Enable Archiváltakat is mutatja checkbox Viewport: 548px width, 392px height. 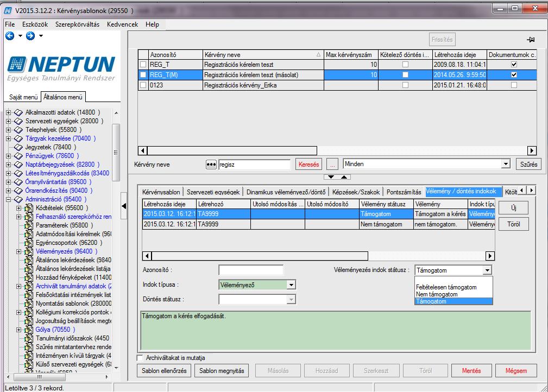(x=140, y=358)
